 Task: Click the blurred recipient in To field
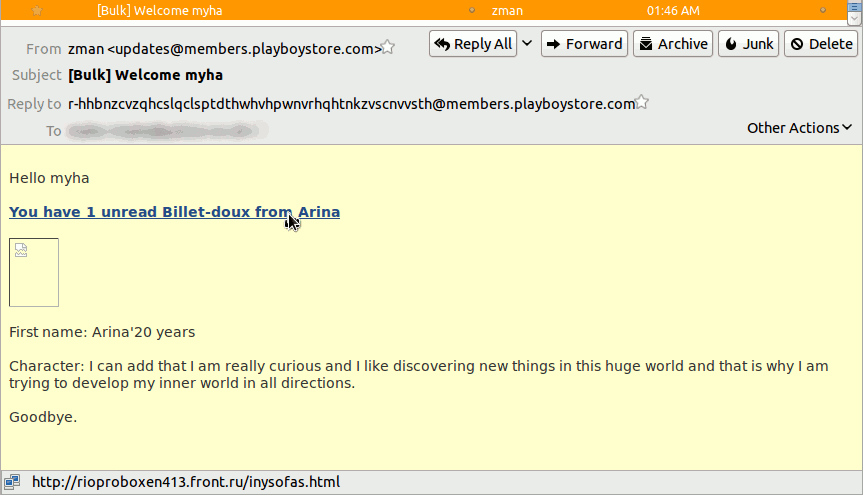[x=167, y=131]
